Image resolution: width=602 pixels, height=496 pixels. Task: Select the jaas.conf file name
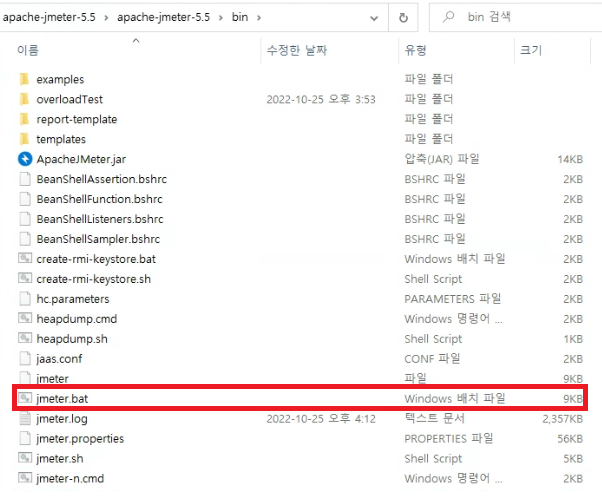click(59, 359)
